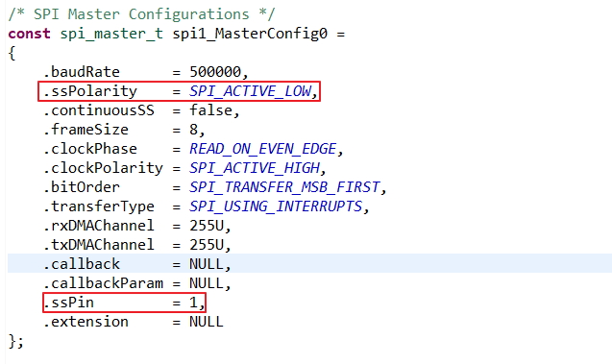Screen dimensions: 612x364
Task: Click the comment 'SPI Master Configurations'
Action: click(141, 14)
